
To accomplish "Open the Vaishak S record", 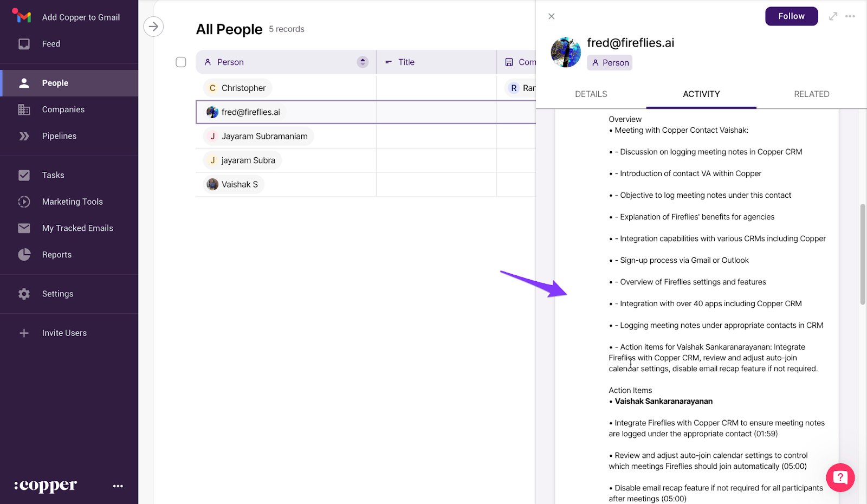I will 234,184.
